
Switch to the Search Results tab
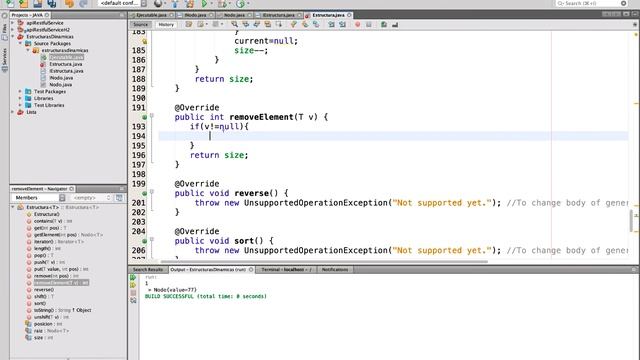tap(147, 270)
